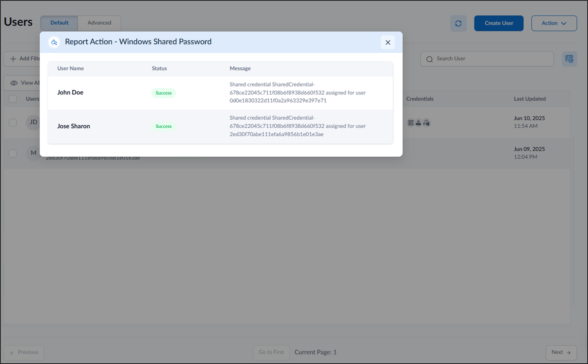This screenshot has height=364, width=588.
Task: Click the QR code credential icon
Action: click(411, 123)
